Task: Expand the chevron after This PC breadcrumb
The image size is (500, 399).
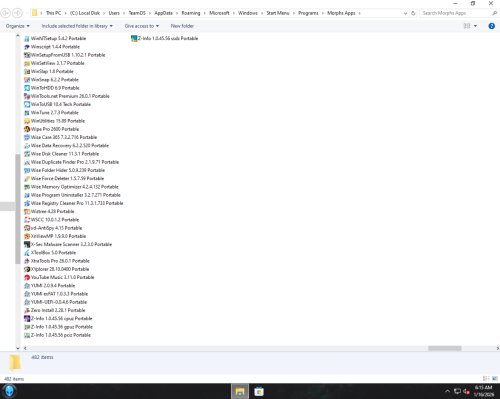Action: coord(66,13)
